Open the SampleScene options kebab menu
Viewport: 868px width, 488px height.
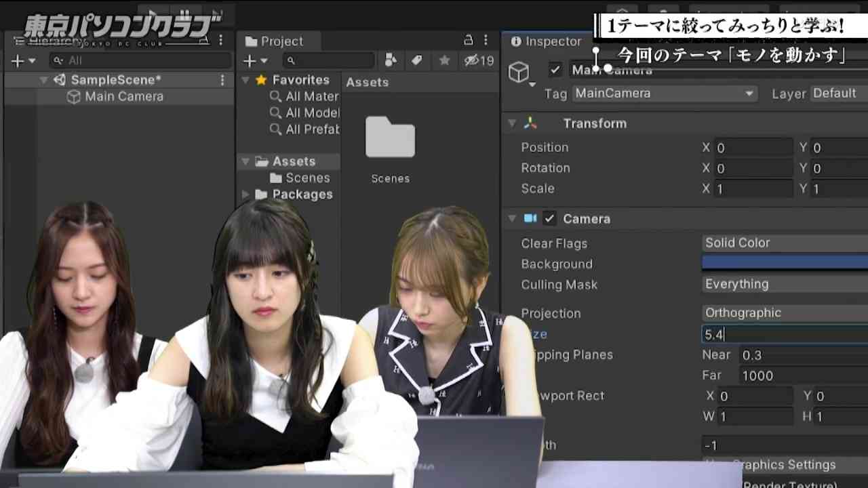pyautogui.click(x=222, y=80)
